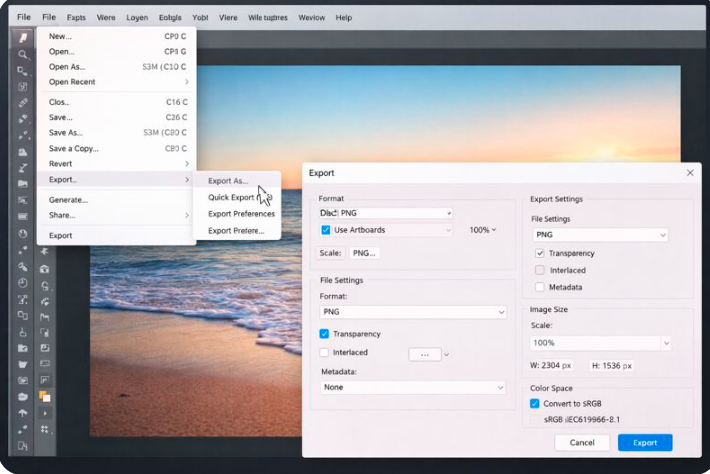Expand the Revert submenu
710x474 pixels.
(x=118, y=163)
